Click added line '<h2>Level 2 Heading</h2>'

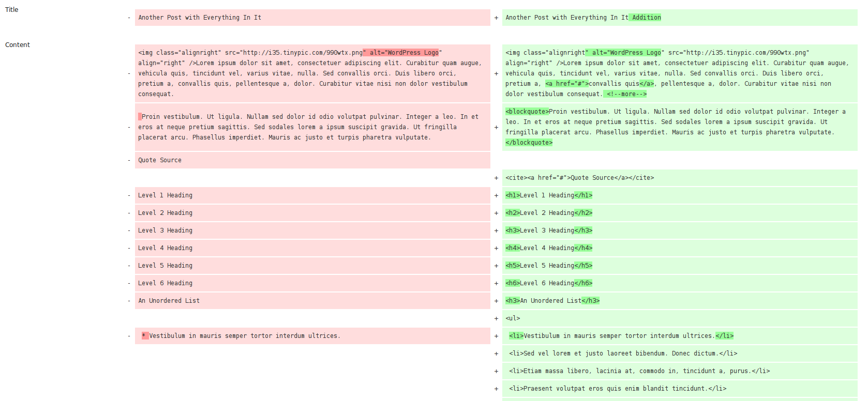pyautogui.click(x=680, y=213)
